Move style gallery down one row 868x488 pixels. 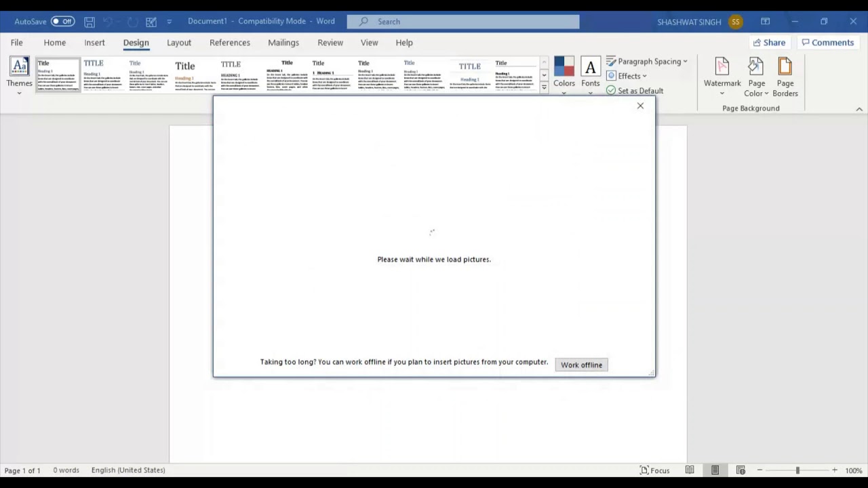(544, 75)
